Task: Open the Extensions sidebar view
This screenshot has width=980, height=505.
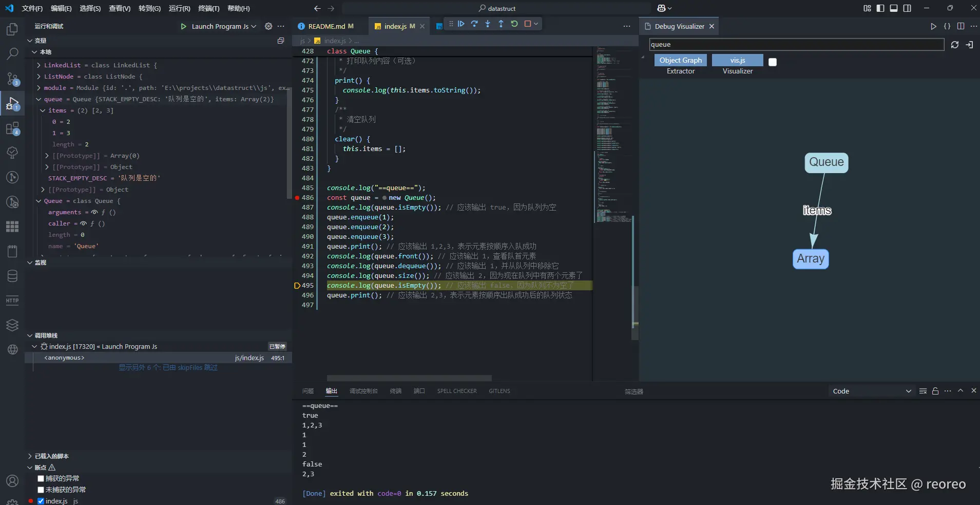Action: tap(12, 128)
